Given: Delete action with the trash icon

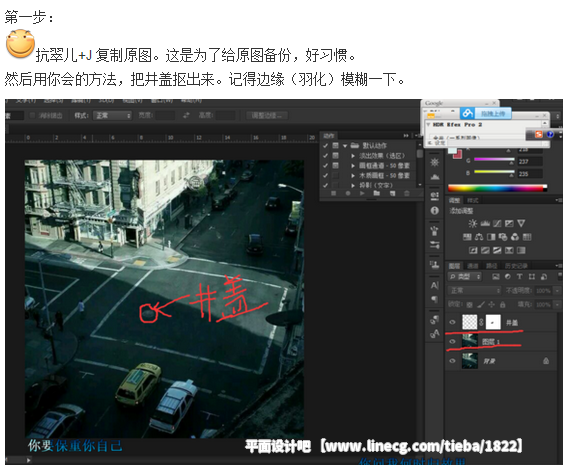Looking at the screenshot, I should point(407,193).
